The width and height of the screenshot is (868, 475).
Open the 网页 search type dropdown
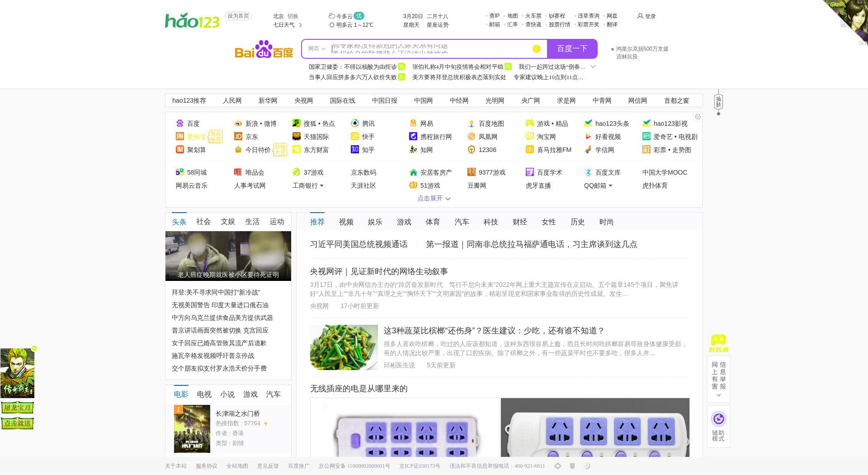click(317, 48)
